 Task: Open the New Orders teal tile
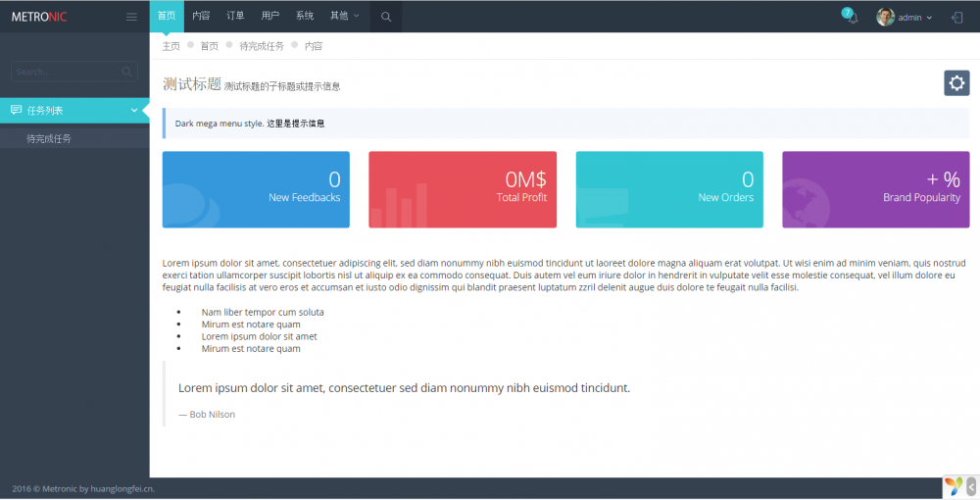[669, 189]
